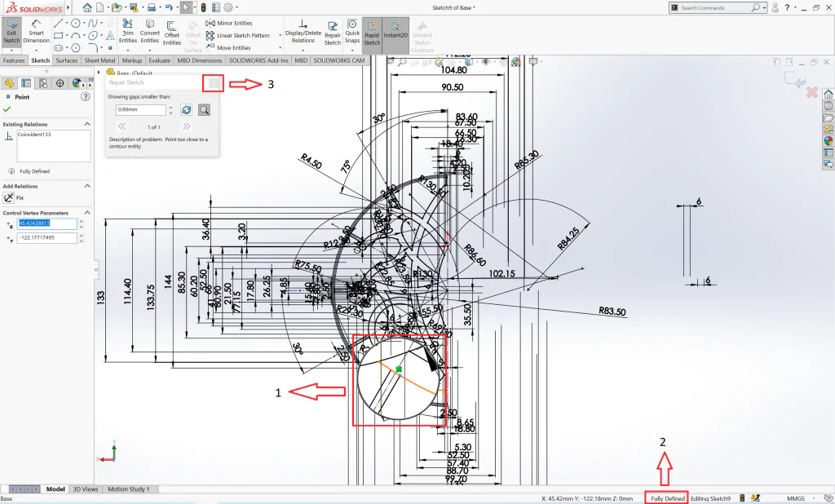Click the Rebuild traffic light icon
This screenshot has height=504, width=835.
(203, 7)
